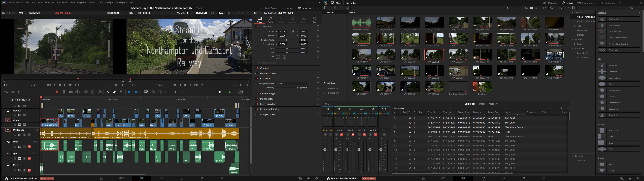
Task: Expand the Collections smart bin
Action: click(325, 93)
